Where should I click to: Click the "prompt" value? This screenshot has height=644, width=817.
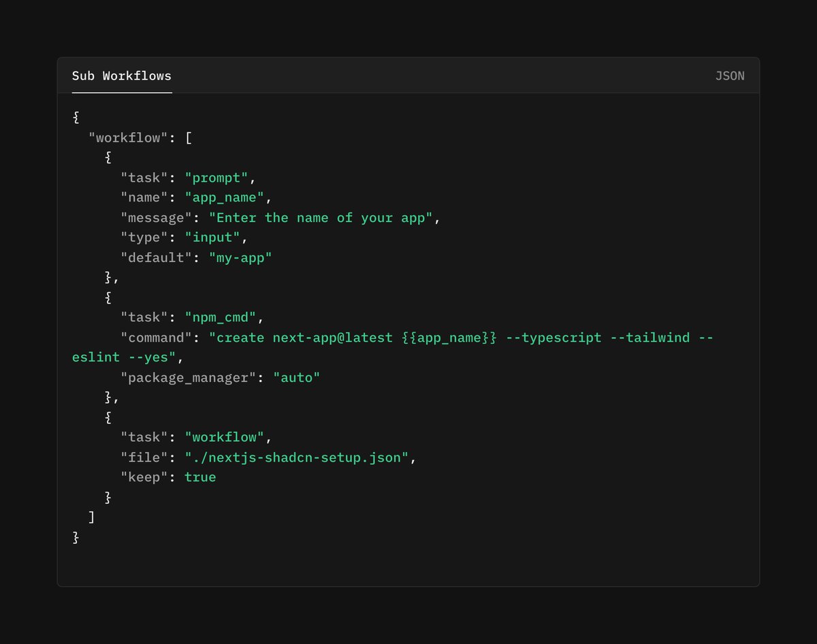(217, 178)
